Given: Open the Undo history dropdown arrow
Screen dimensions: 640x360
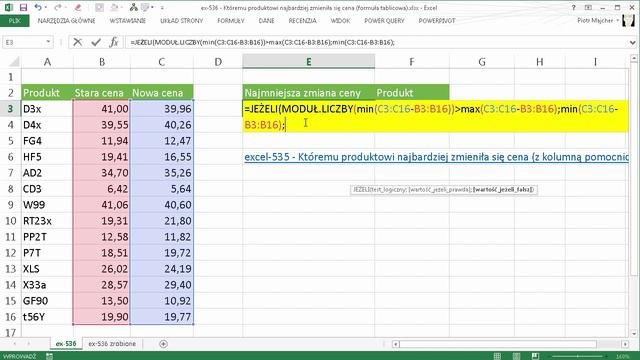Looking at the screenshot, I should [x=46, y=8].
